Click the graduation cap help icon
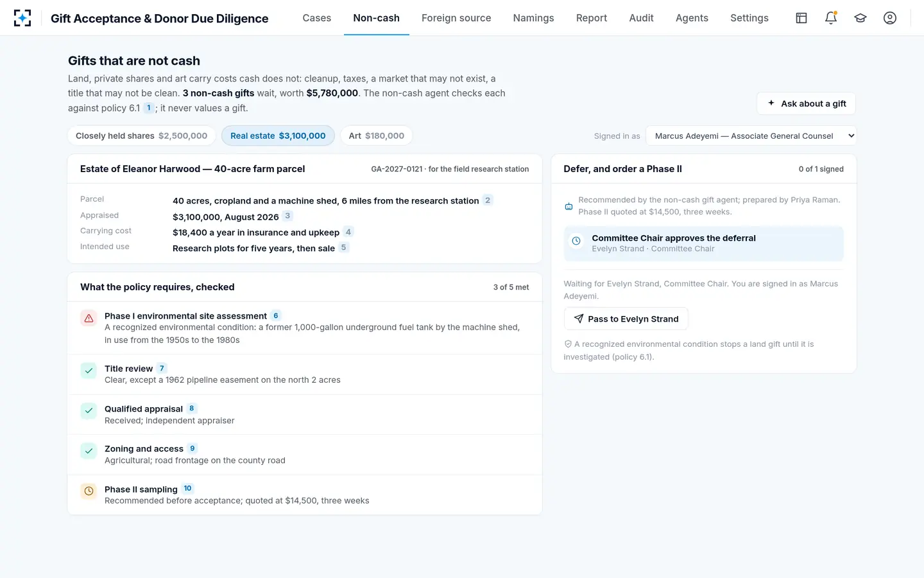 coord(860,18)
